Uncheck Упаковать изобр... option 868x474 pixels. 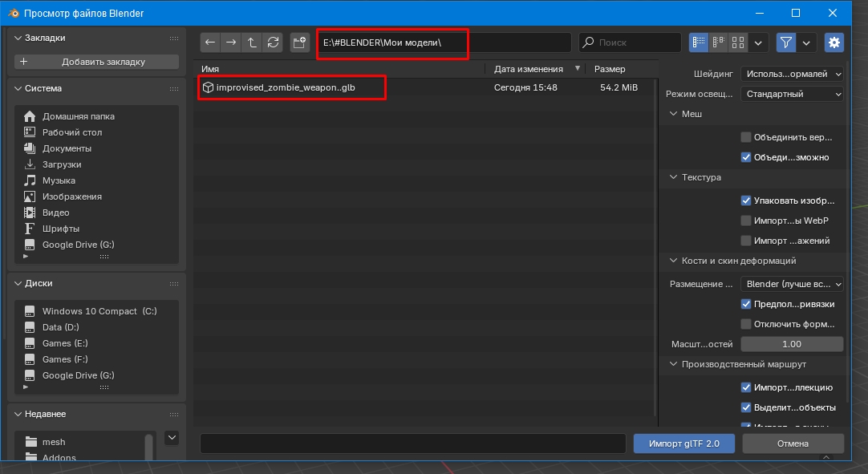tap(745, 201)
